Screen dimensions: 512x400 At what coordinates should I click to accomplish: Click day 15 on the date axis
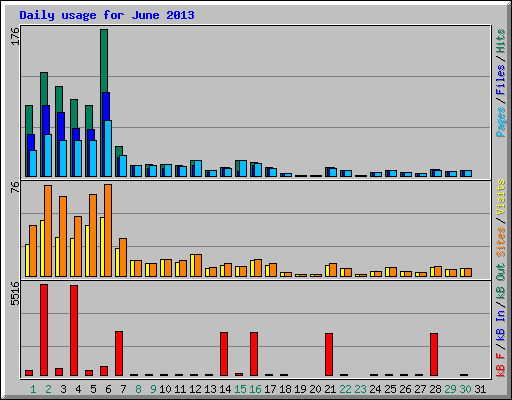[x=240, y=389]
